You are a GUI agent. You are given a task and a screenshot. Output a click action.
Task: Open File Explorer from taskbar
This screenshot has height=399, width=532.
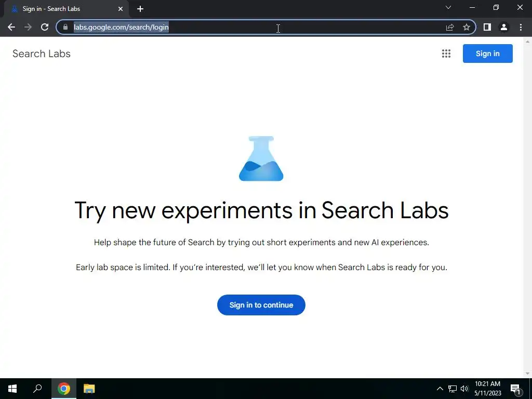coord(89,389)
